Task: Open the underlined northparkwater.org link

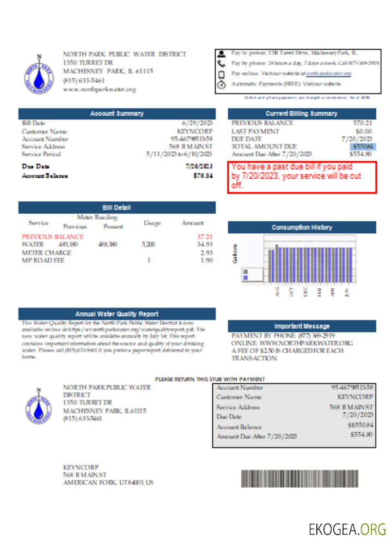Action: tap(328, 74)
